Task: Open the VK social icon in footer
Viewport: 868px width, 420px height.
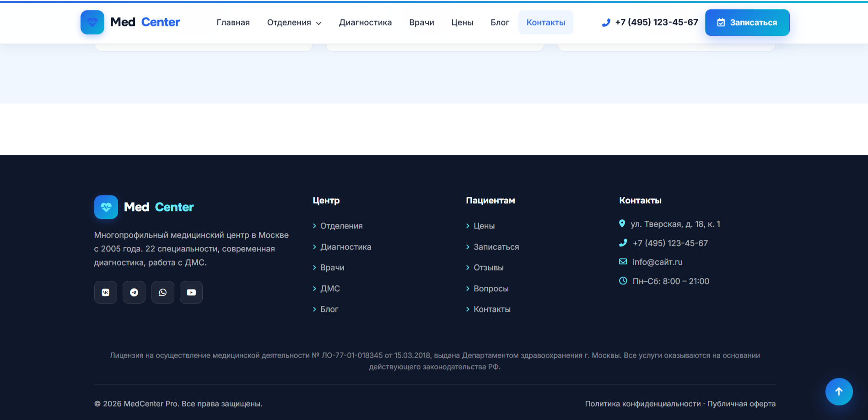Action: (106, 292)
